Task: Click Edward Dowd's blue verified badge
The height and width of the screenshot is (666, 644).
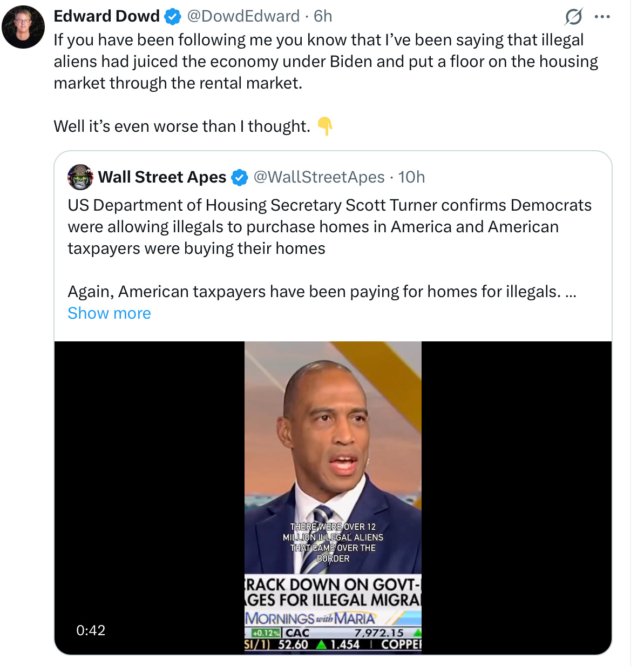Action: (x=172, y=17)
